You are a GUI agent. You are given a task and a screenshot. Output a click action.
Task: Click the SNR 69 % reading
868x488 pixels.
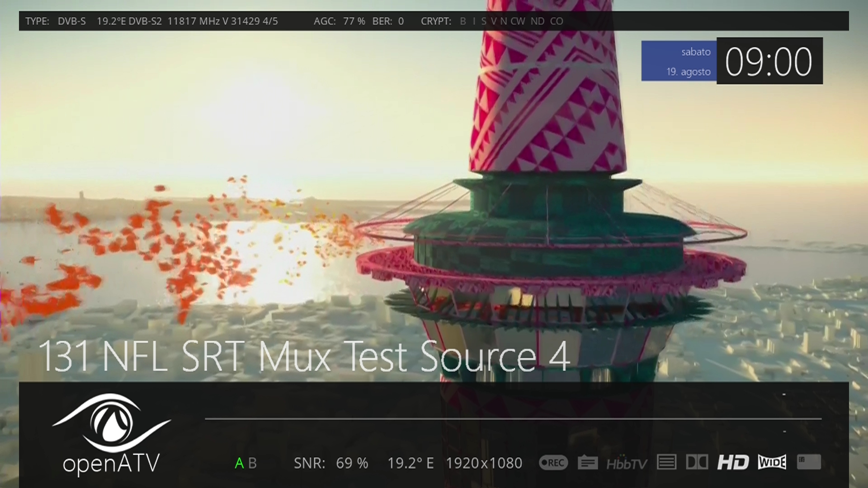[x=330, y=463]
